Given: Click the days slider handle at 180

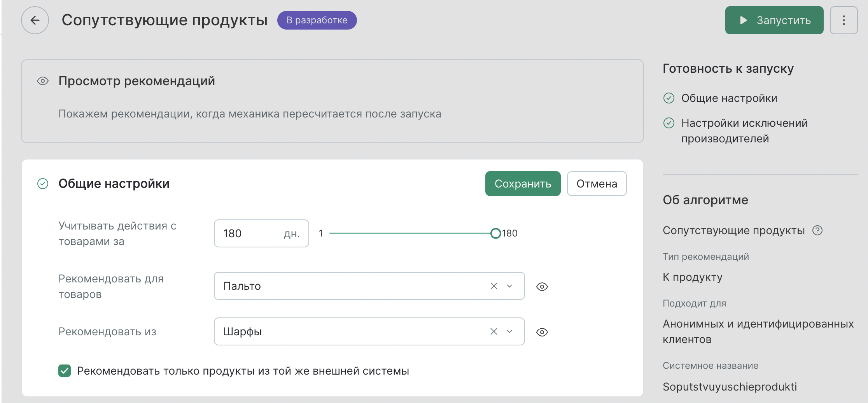Looking at the screenshot, I should 495,233.
